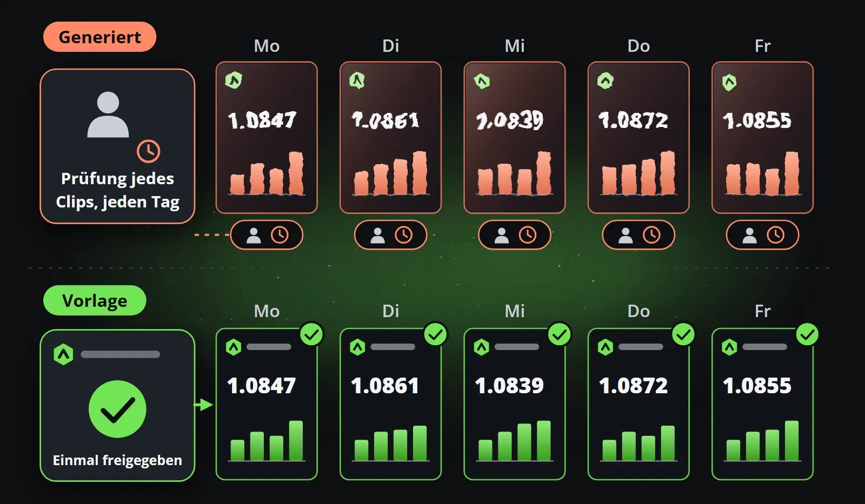Click the person icon under Generiert Mi card
The width and height of the screenshot is (865, 504).
tap(502, 236)
